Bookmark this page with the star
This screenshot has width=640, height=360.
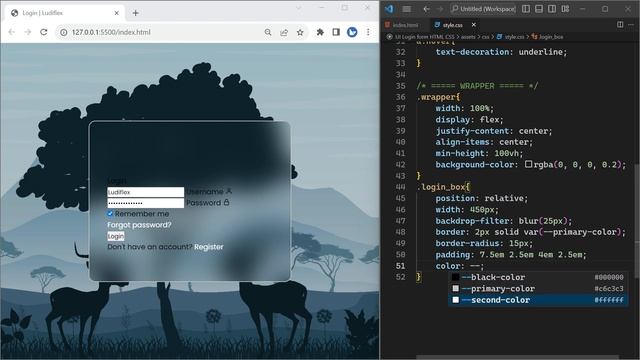click(300, 32)
